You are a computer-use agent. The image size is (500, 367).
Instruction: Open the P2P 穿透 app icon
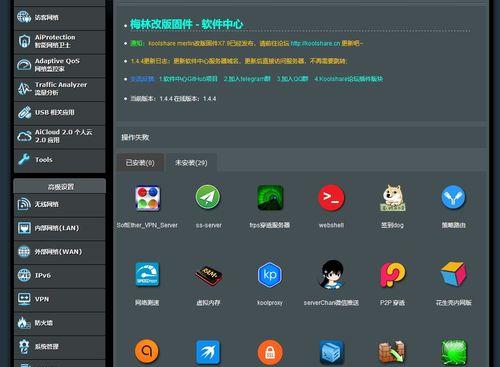click(x=393, y=274)
